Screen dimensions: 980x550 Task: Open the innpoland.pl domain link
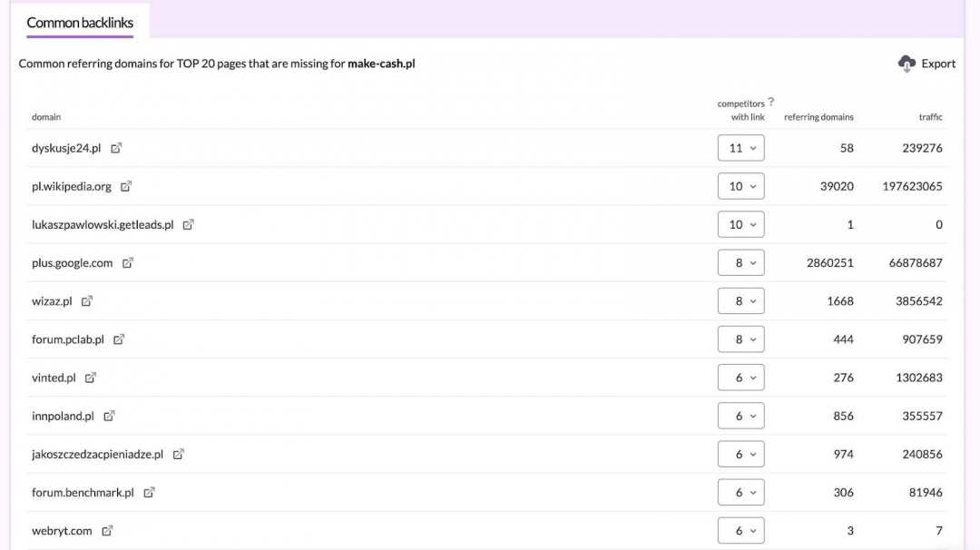(63, 416)
